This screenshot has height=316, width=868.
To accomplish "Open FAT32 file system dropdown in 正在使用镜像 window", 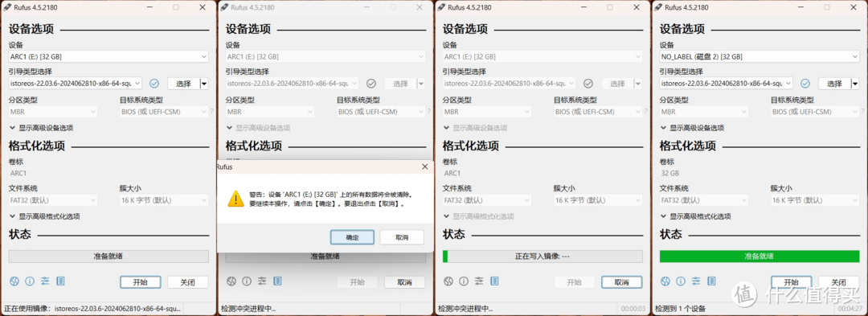I will (53, 200).
